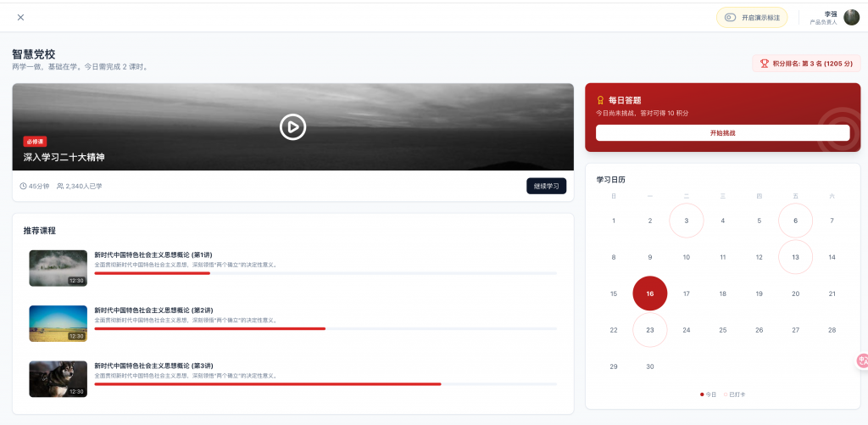
Task: Open the 新时代中国特色社会主义思想概论 (第3讲) title
Action: pyautogui.click(x=153, y=365)
